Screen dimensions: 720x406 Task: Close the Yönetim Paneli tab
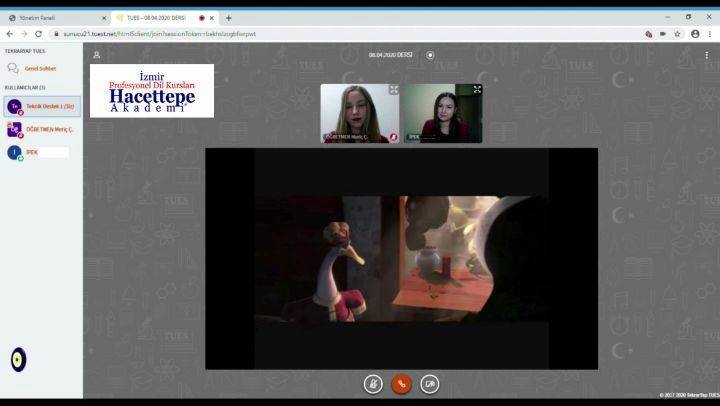[104, 18]
